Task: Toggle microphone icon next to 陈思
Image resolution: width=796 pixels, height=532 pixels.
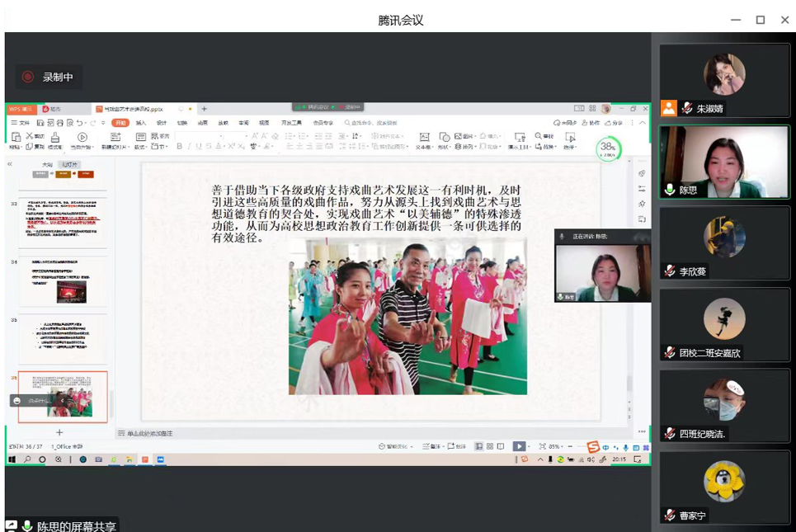Action: (671, 190)
